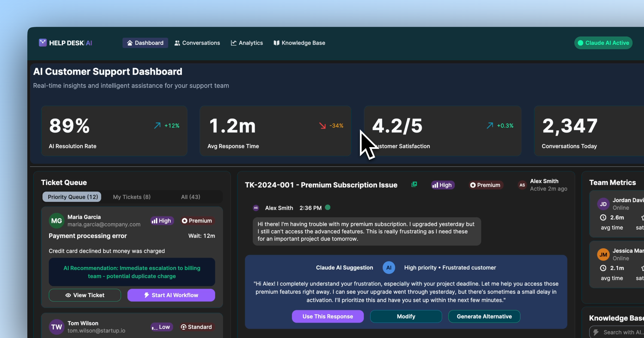Image resolution: width=644 pixels, height=338 pixels.
Task: Click the Claude AI Active status indicator
Action: click(x=603, y=43)
